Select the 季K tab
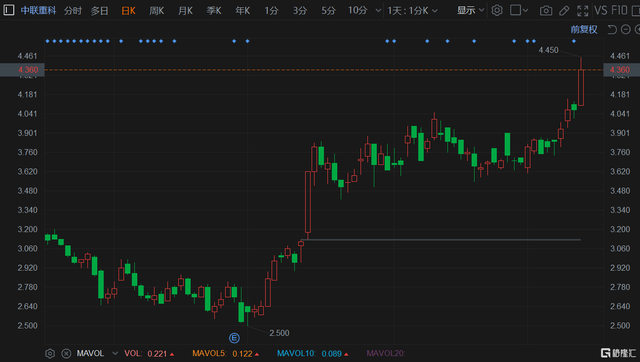 pyautogui.click(x=214, y=11)
